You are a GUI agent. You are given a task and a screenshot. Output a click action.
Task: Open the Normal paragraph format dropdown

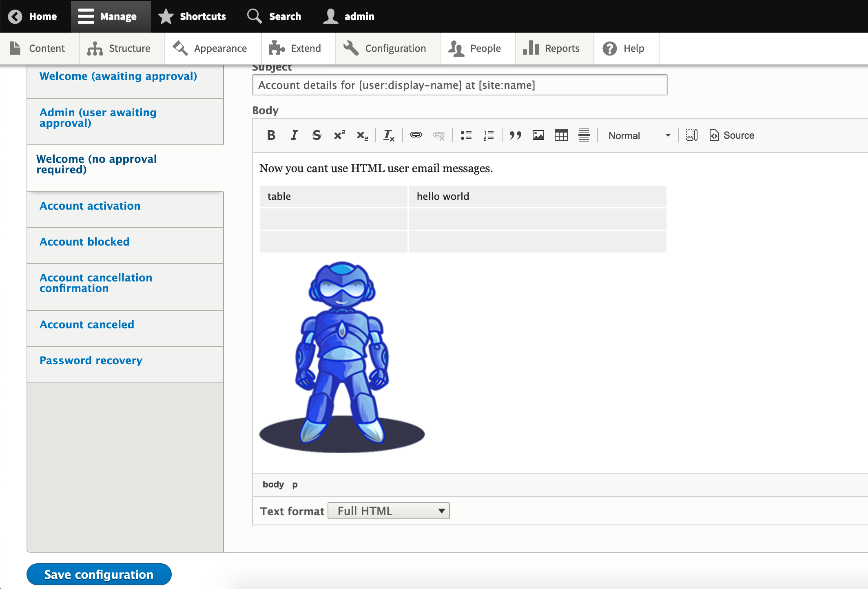639,135
